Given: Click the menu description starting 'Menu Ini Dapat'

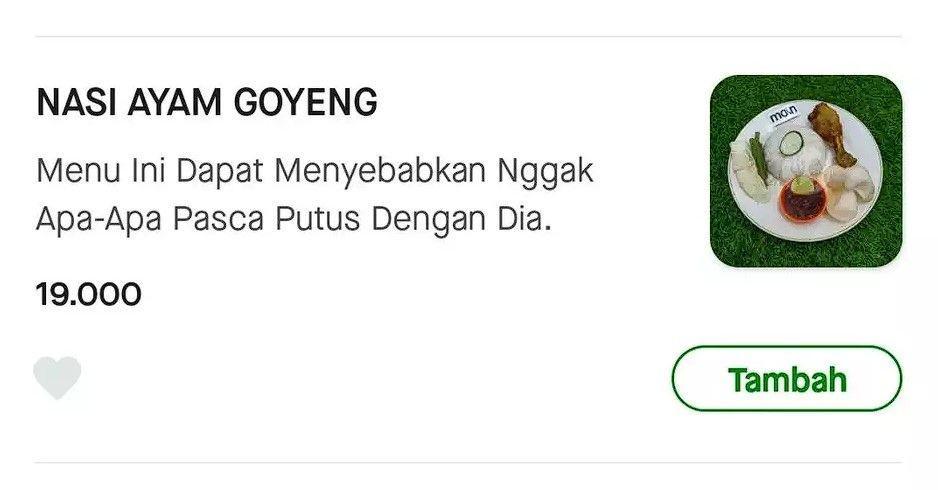Looking at the screenshot, I should pyautogui.click(x=315, y=194).
